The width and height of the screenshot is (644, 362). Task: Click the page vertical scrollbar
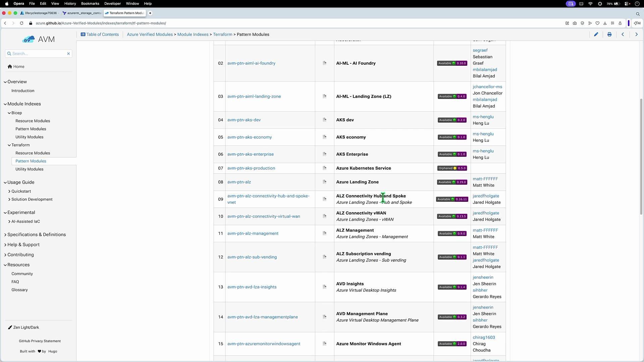[x=641, y=157]
